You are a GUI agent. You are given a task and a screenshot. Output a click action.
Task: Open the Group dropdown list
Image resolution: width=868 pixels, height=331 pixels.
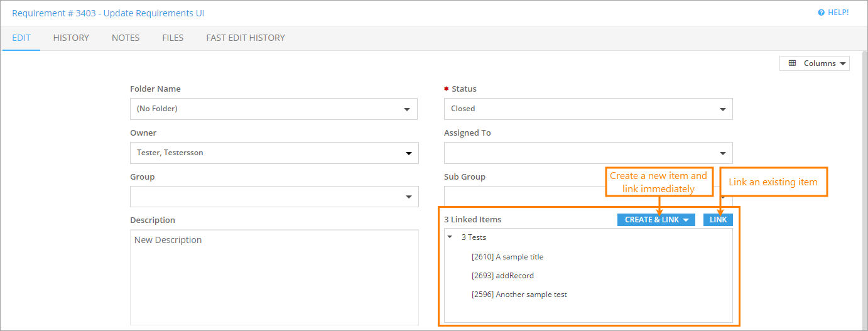273,197
